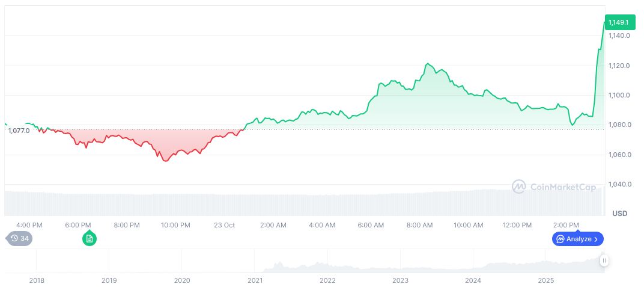The width and height of the screenshot is (644, 287).
Task: Click the chart icon inside Analyze button
Action: pos(560,239)
